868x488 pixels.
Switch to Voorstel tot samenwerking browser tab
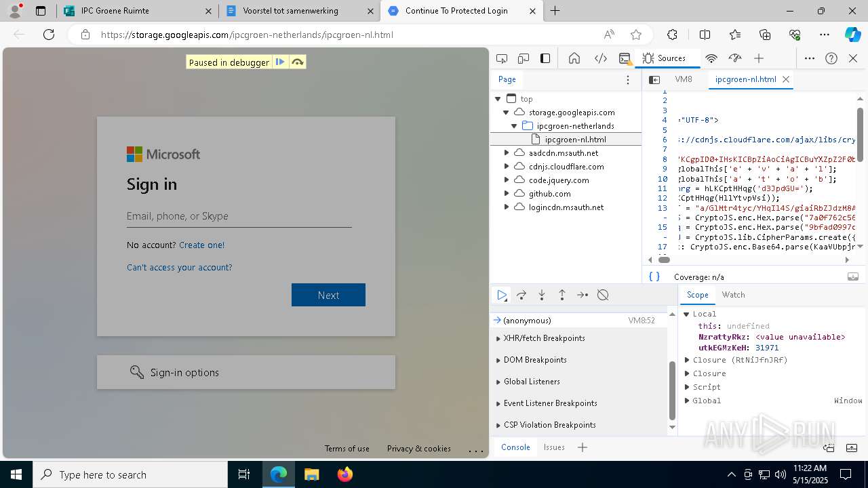[x=299, y=11]
